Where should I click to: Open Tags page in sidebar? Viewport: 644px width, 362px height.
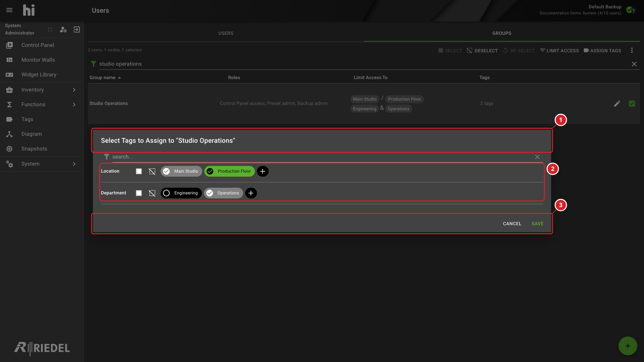coord(42,119)
